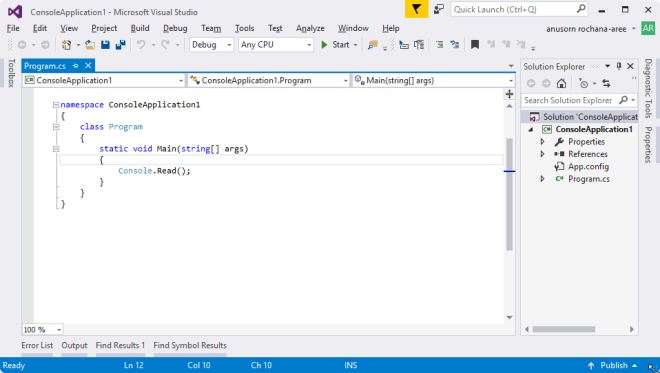This screenshot has width=660, height=373.
Task: Click Publish in the status bar
Action: click(x=614, y=365)
